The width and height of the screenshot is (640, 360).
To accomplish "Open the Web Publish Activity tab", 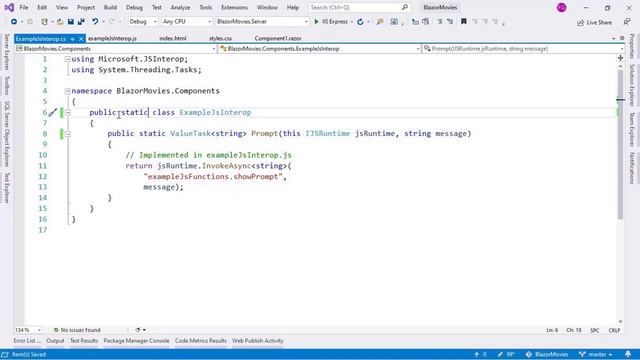I will click(258, 341).
